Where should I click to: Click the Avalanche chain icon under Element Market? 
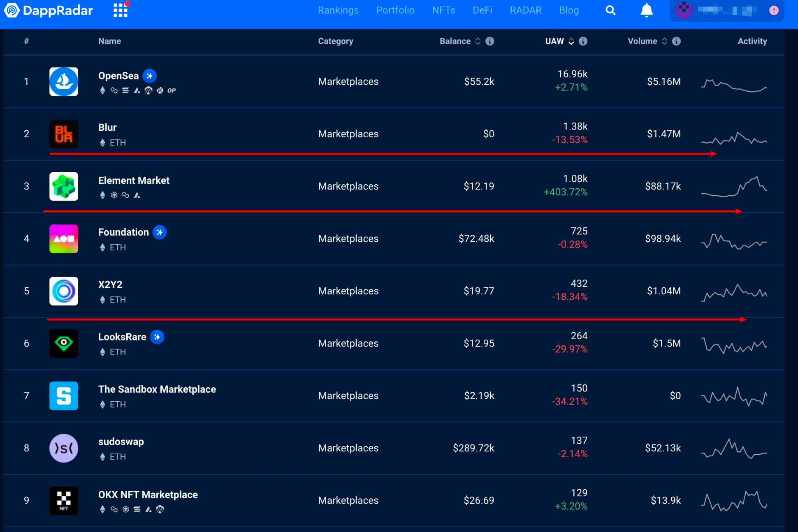pos(137,195)
